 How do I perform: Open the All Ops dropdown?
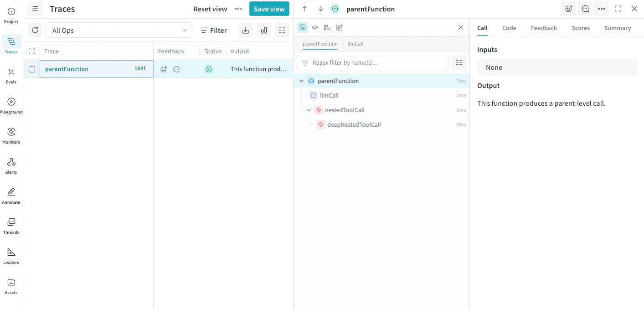pos(118,30)
